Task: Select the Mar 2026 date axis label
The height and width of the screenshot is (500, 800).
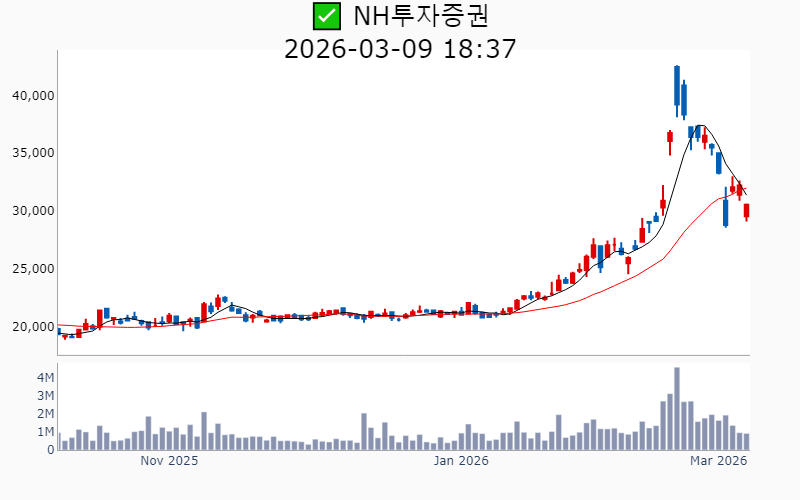Action: pyautogui.click(x=719, y=461)
